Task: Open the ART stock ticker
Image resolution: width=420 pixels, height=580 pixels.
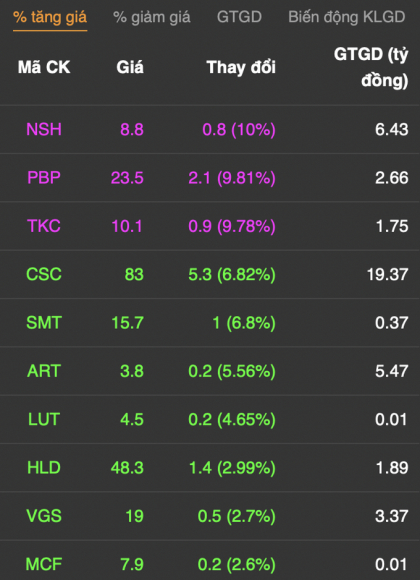Action: click(44, 371)
